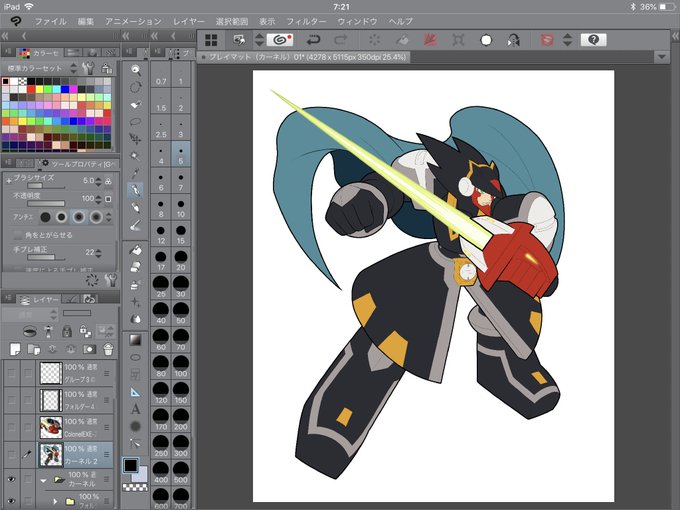The width and height of the screenshot is (680, 510).
Task: Open the ウィンドウ menu
Action: click(357, 21)
